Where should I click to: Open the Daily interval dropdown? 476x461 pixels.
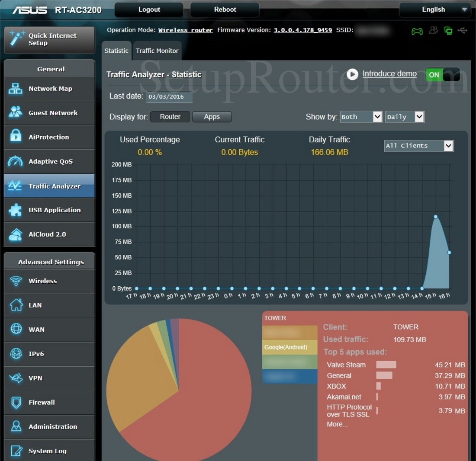point(404,116)
